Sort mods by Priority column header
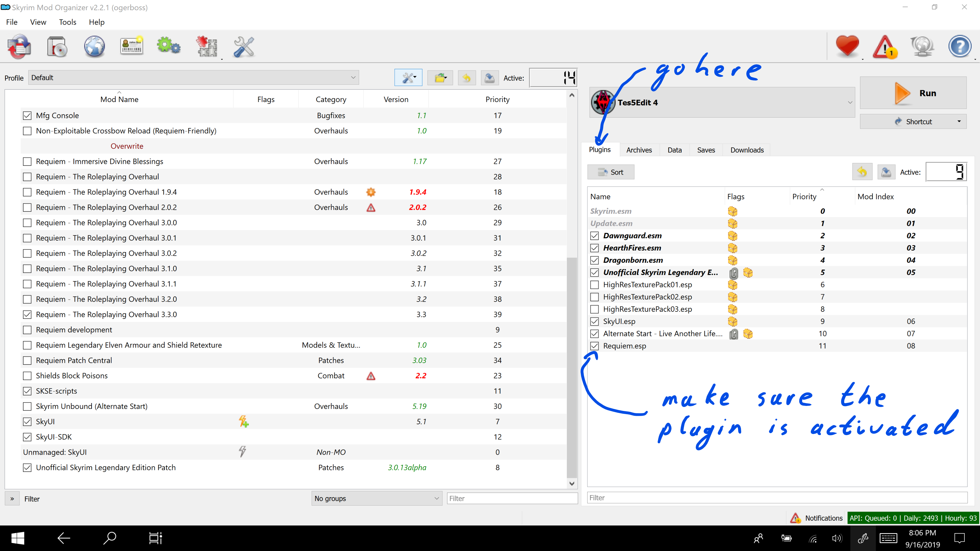 497,99
